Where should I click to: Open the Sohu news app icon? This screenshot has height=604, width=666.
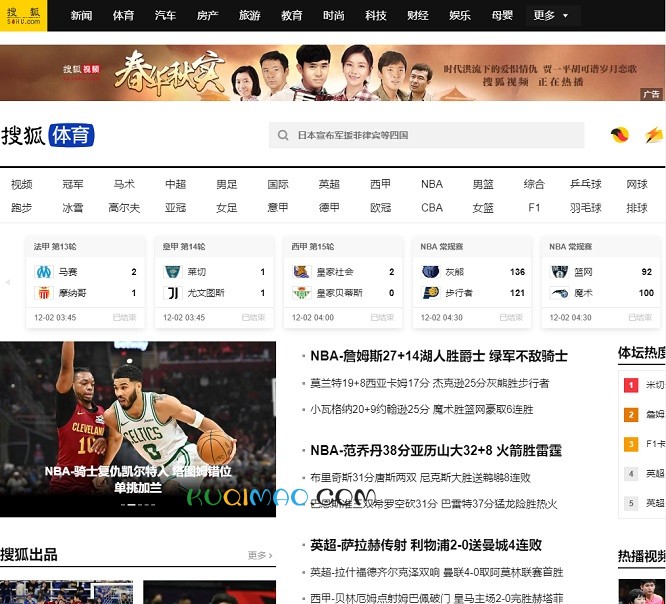(x=620, y=135)
